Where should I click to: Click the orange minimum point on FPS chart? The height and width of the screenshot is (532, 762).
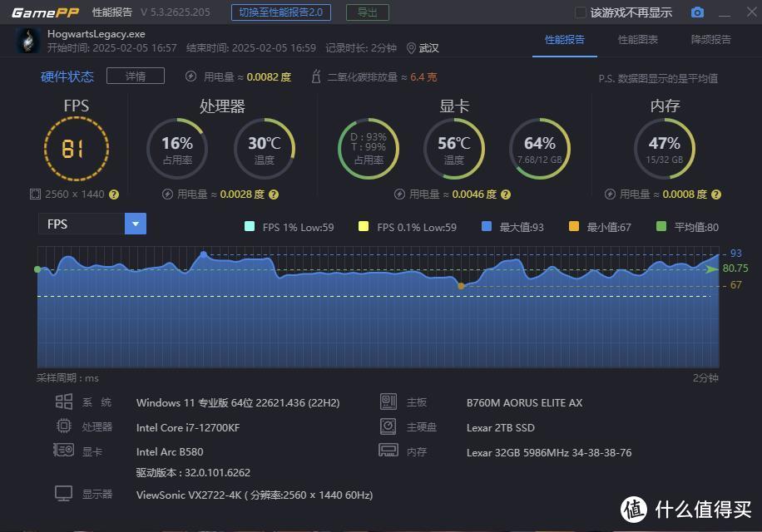(461, 286)
